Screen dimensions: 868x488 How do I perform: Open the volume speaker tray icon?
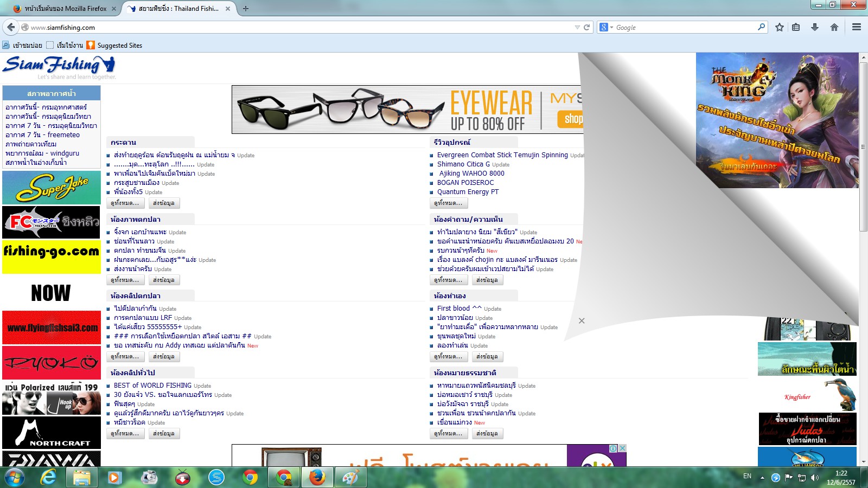[x=814, y=477]
